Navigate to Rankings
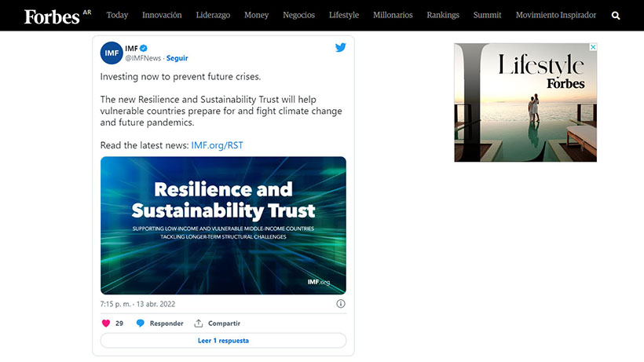This screenshot has height=362, width=644. coord(443,15)
